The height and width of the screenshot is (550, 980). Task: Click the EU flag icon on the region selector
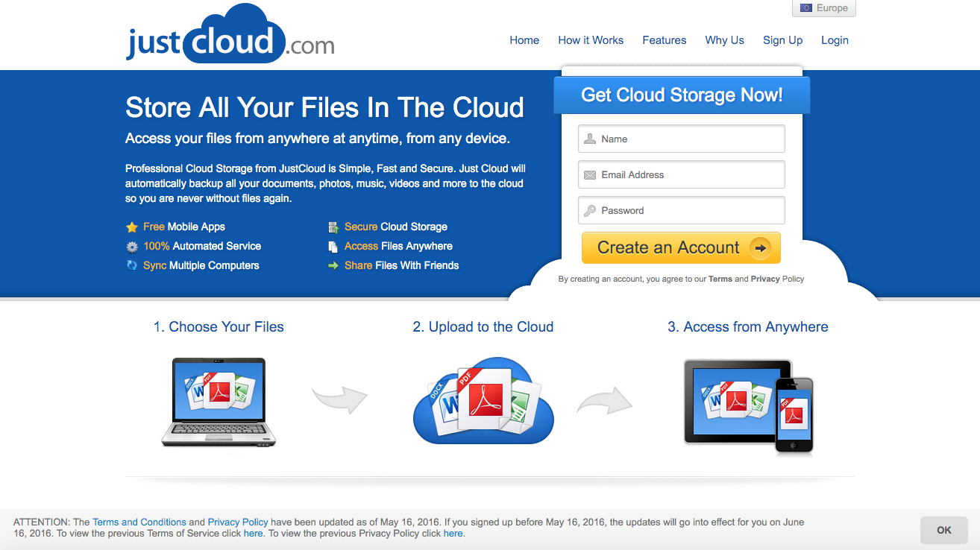[x=807, y=7]
